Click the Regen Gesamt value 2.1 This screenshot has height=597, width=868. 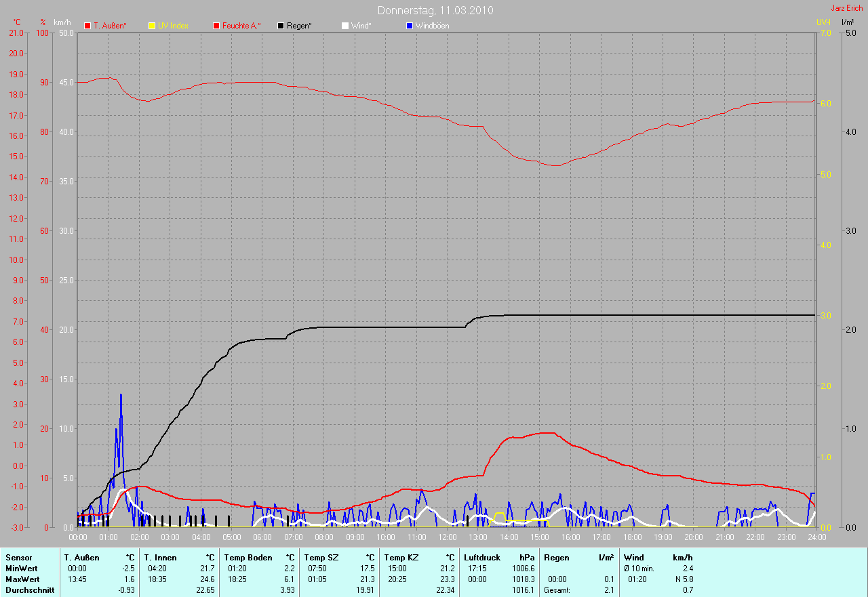[x=608, y=590]
